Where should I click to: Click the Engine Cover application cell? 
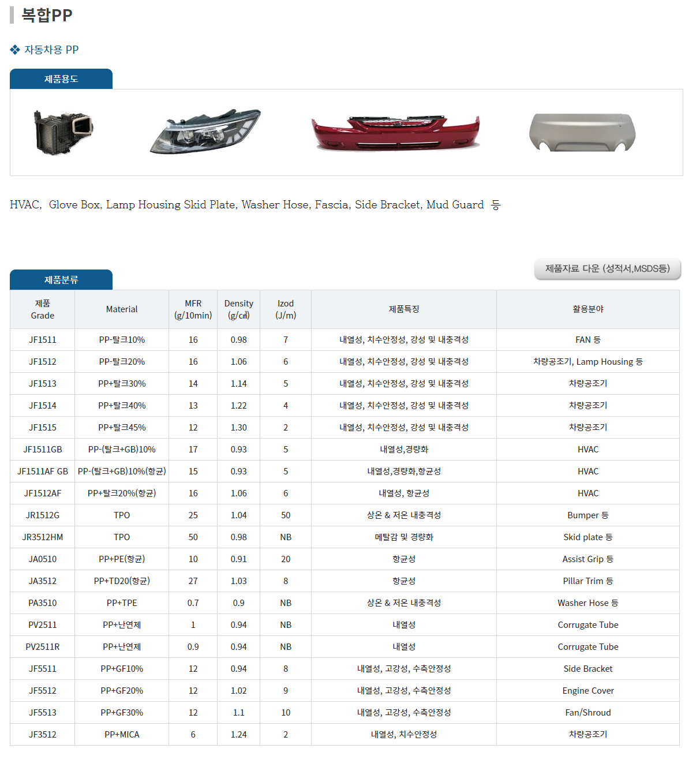pyautogui.click(x=587, y=691)
